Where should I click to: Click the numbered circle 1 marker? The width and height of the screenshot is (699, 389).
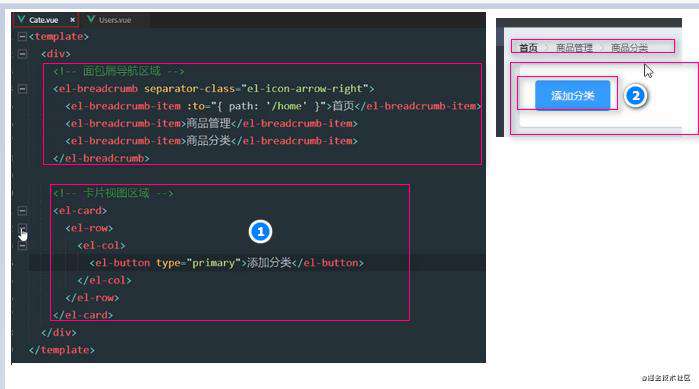[260, 232]
